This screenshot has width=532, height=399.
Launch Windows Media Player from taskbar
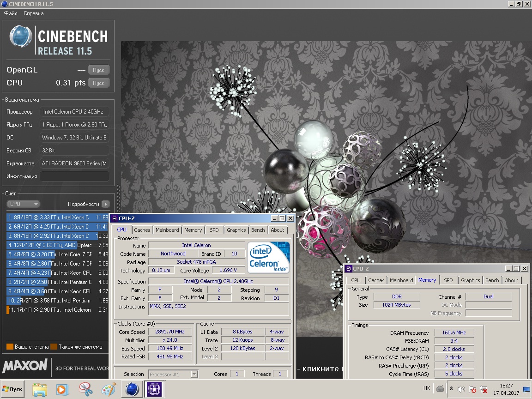62,389
